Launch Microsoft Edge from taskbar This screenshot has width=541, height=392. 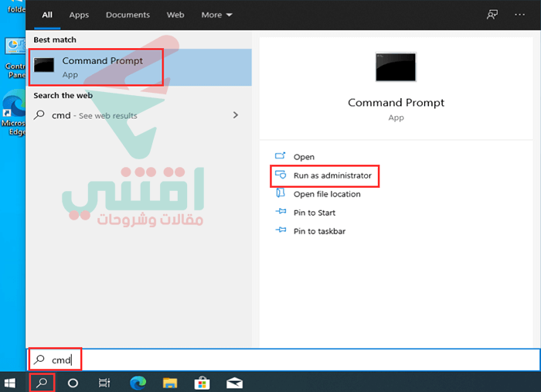click(x=138, y=383)
